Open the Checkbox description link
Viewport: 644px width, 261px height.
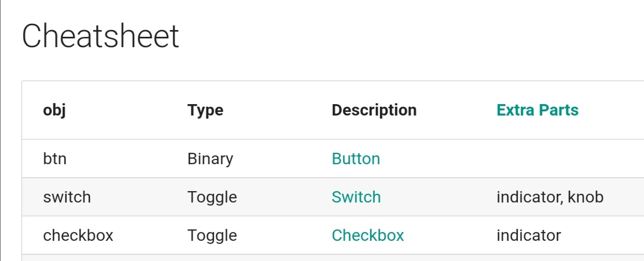[x=368, y=235]
